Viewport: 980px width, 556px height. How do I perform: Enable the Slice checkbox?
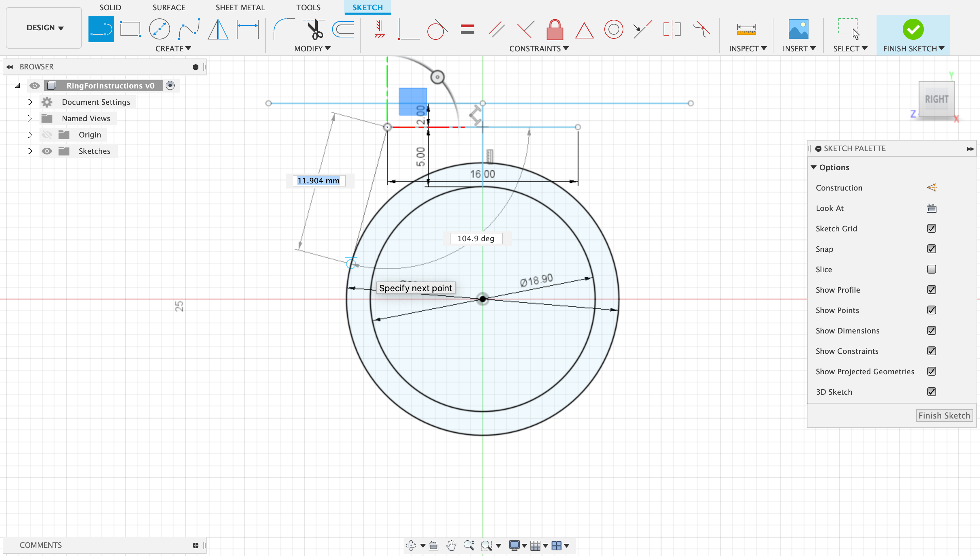[931, 269]
